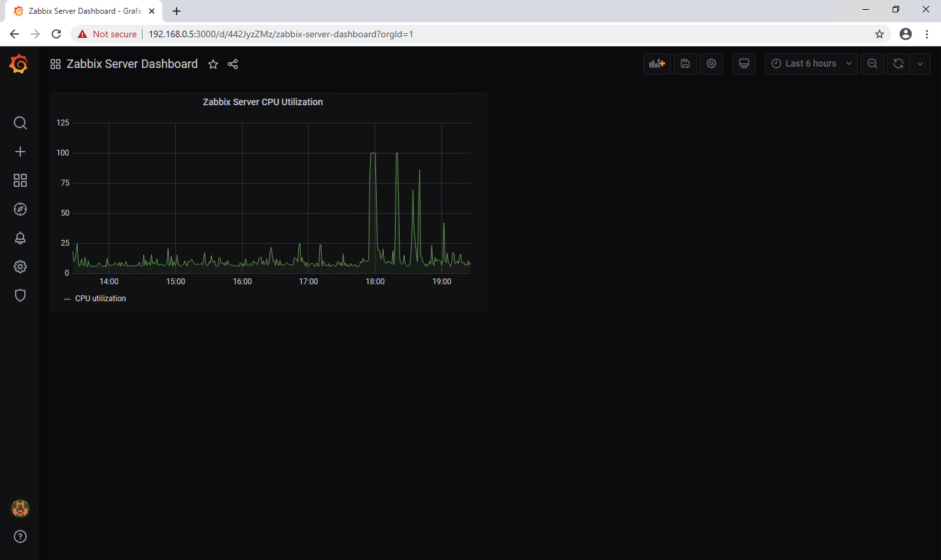
Task: Open the Grafana home logo
Action: [x=19, y=63]
